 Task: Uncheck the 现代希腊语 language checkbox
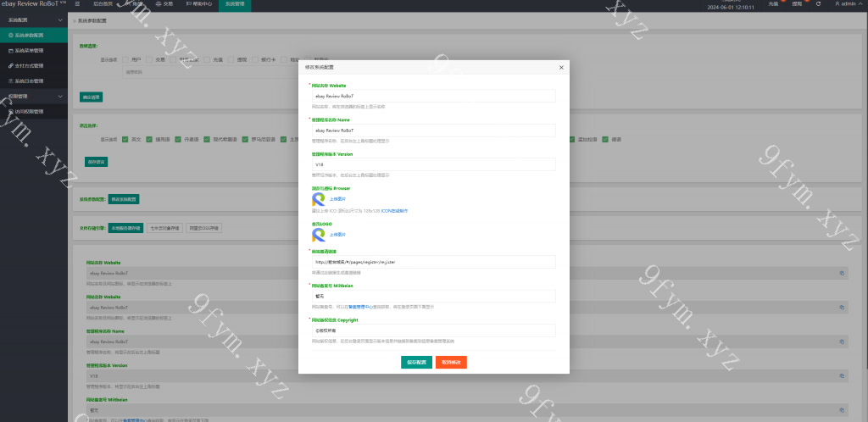(x=207, y=139)
